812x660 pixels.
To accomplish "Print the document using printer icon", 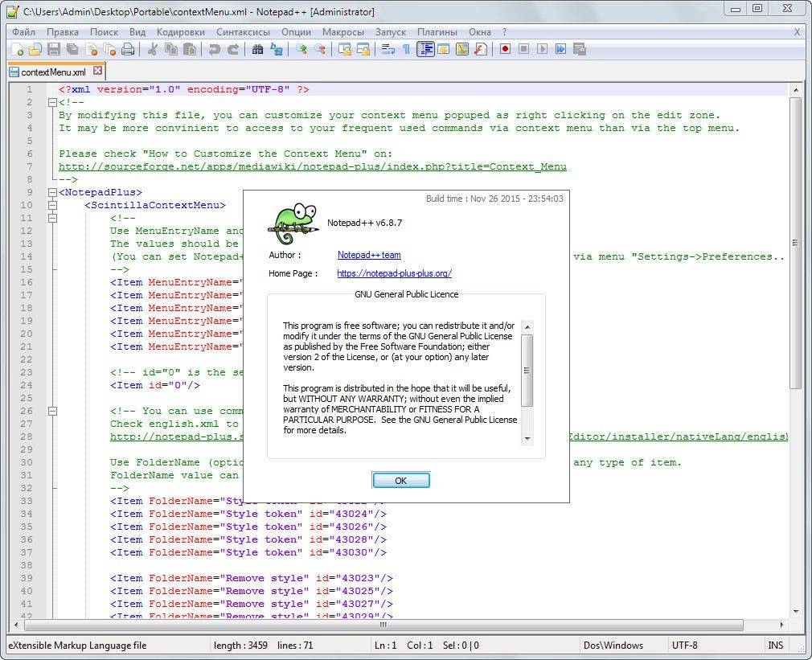I will 128,49.
